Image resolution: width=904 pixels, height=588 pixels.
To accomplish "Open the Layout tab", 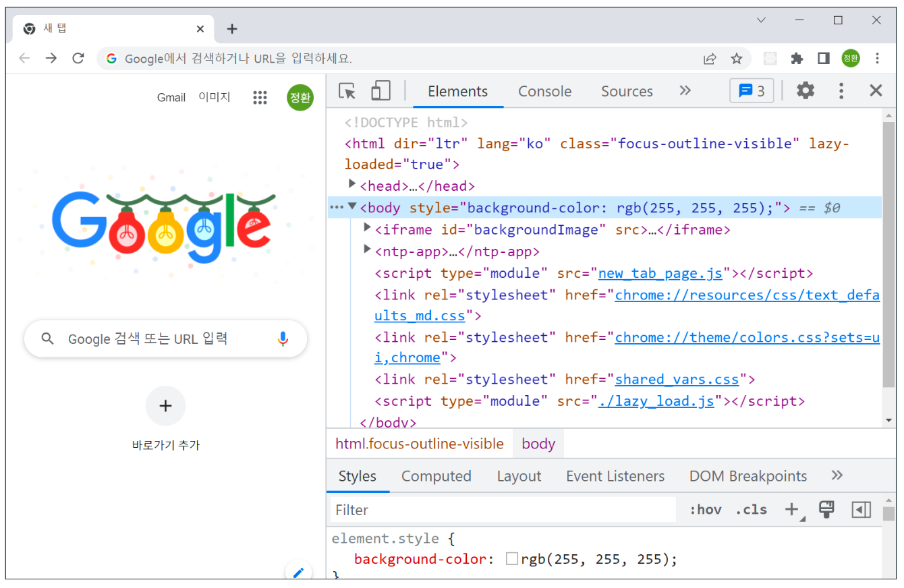I will point(519,476).
